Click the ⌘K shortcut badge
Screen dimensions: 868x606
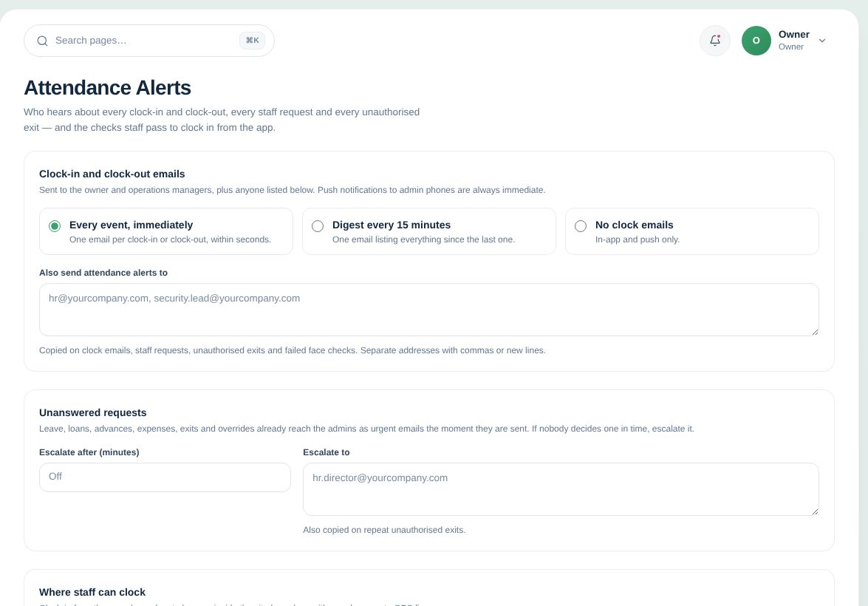pyautogui.click(x=252, y=41)
